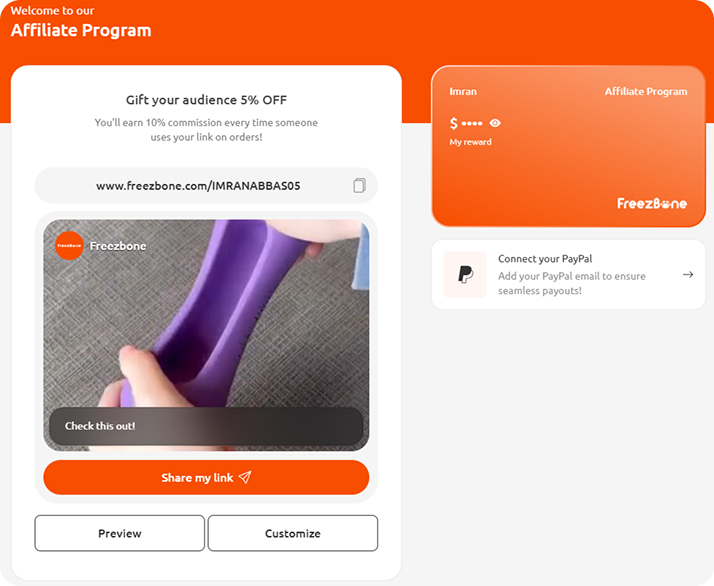Image resolution: width=714 pixels, height=586 pixels.
Task: Click the FreezBone logo on reward card
Action: 652,204
